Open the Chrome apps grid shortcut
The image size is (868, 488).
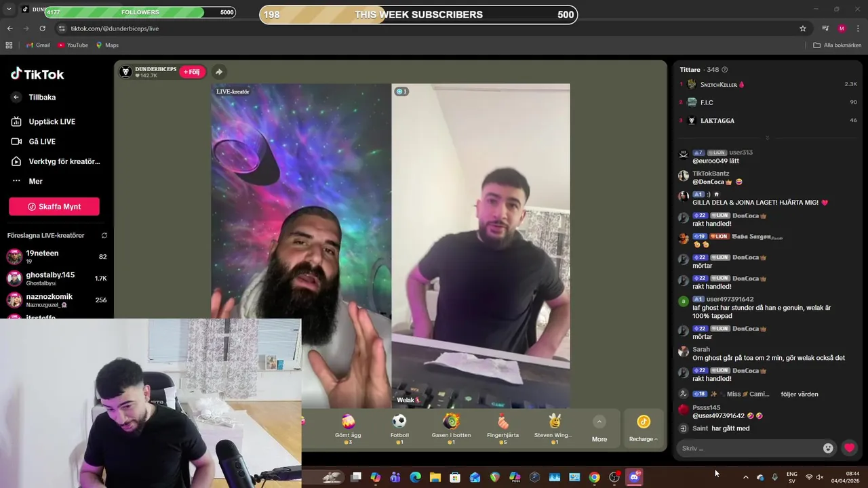(9, 45)
